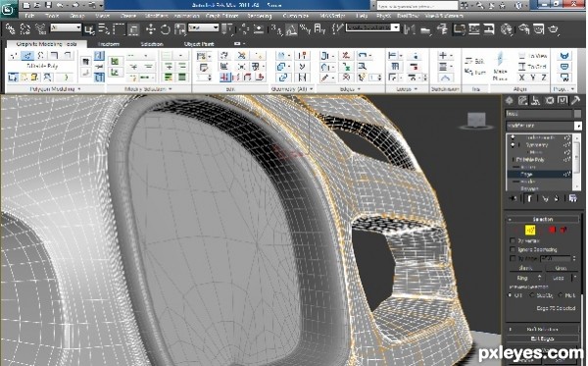Enable the Ignore Backfacing checkbox
Screen dimensions: 588x366
(513, 249)
